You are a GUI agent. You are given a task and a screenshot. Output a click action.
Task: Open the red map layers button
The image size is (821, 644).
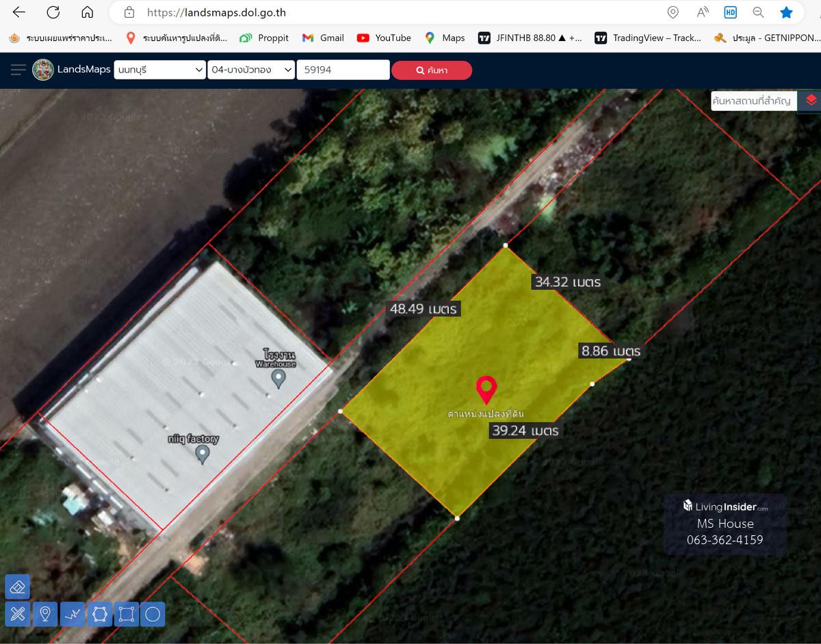tap(811, 100)
